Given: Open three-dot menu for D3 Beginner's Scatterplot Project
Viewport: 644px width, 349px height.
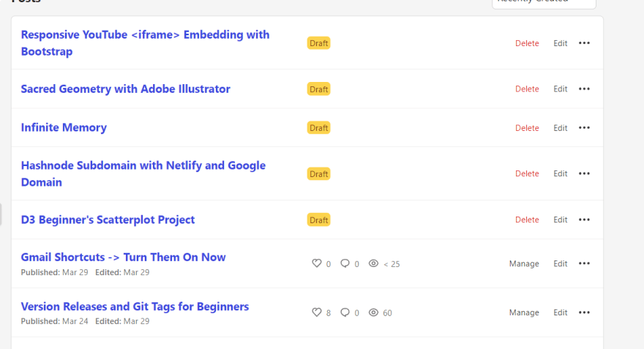Looking at the screenshot, I should (x=584, y=219).
